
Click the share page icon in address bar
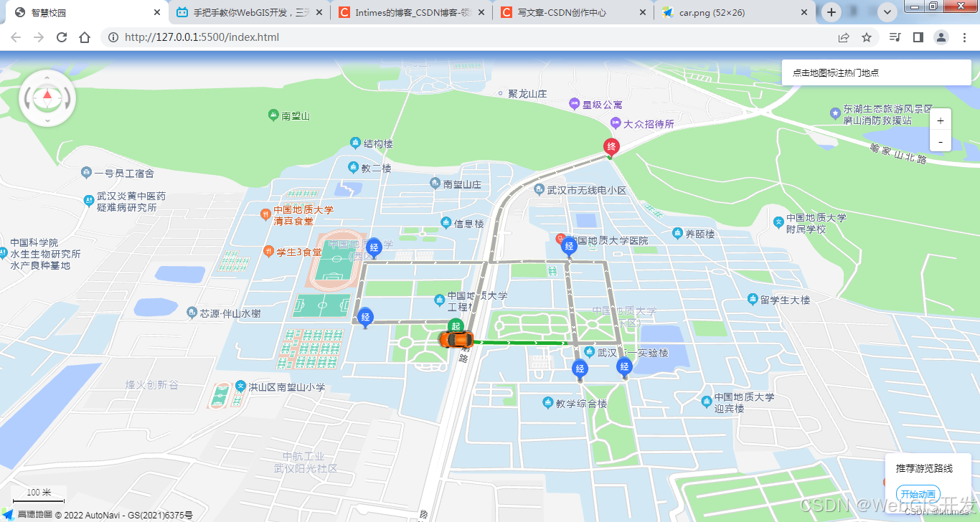pyautogui.click(x=844, y=37)
